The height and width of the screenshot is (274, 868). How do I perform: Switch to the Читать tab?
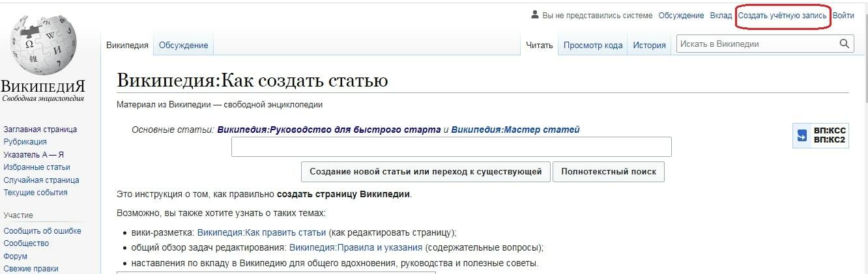tap(539, 45)
